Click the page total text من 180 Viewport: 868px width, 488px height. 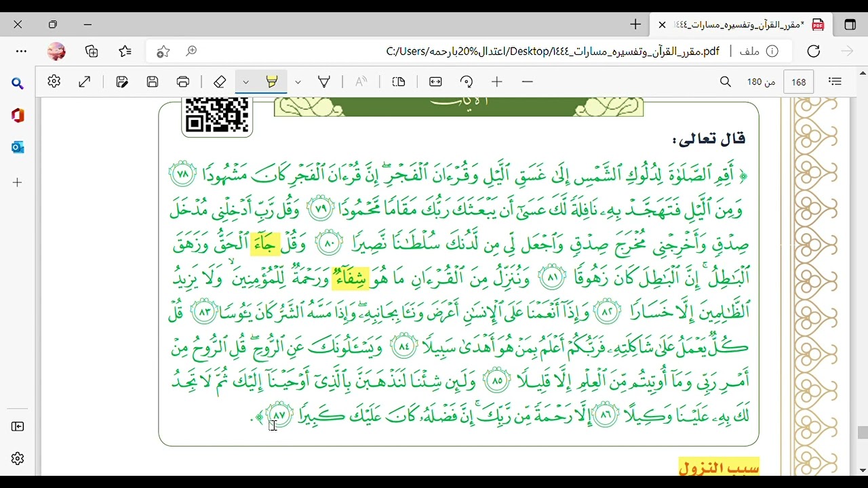pyautogui.click(x=761, y=82)
